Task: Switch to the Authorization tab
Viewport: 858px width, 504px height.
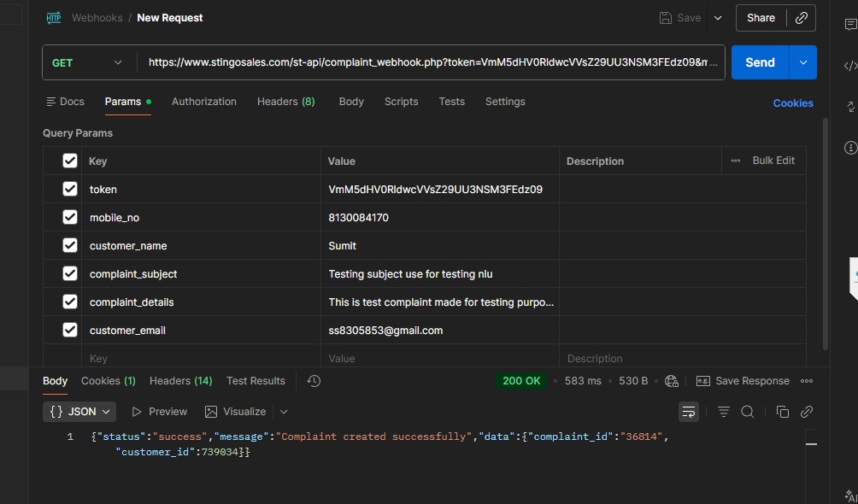Action: (203, 102)
